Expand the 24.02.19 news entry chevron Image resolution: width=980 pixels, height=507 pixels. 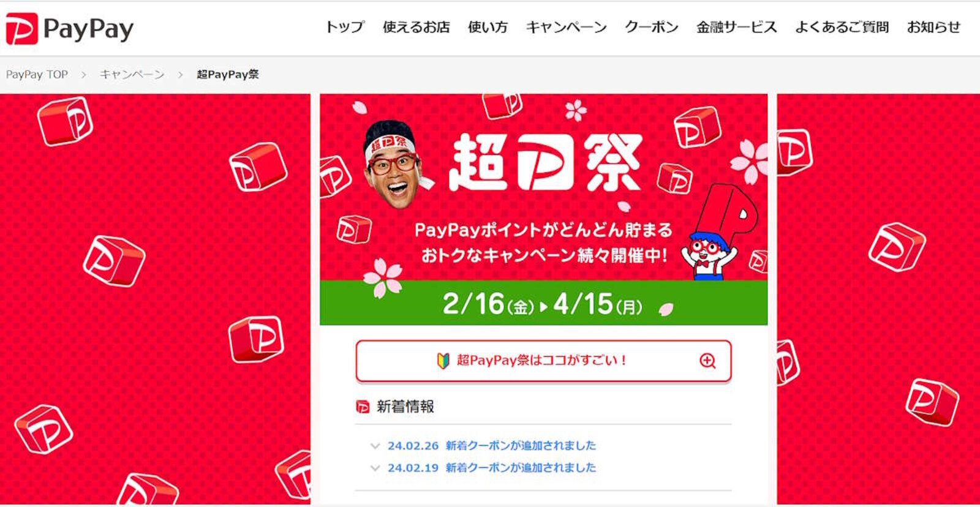[375, 468]
